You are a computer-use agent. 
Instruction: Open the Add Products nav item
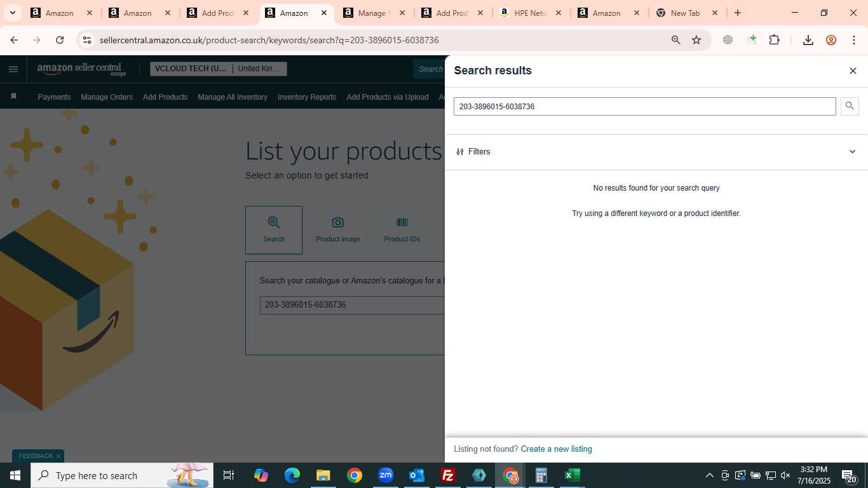[165, 97]
